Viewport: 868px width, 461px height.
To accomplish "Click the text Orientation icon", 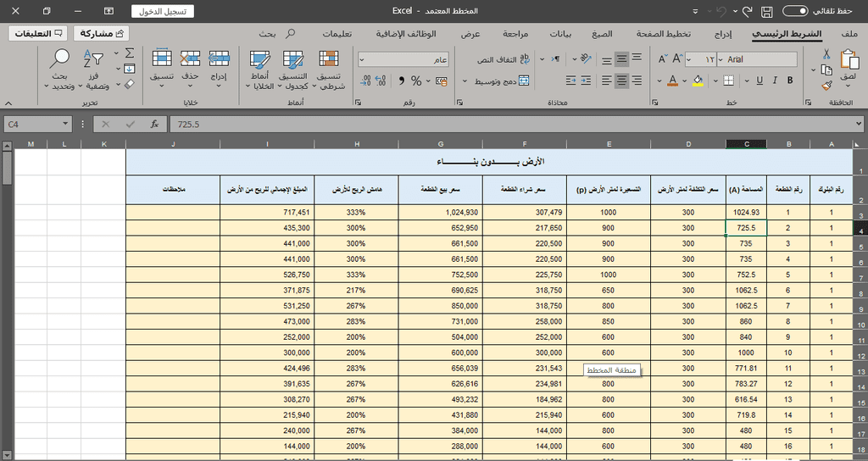I will [x=586, y=58].
